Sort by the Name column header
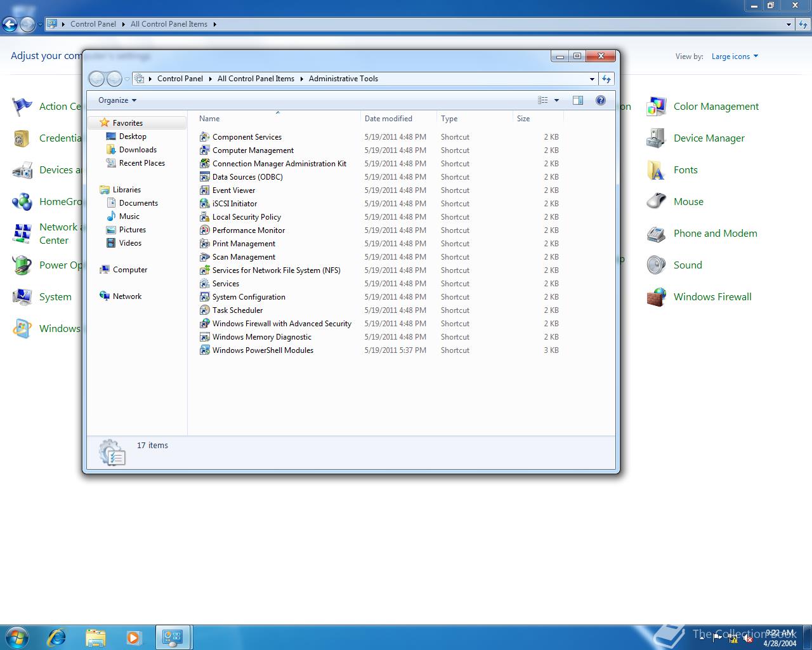This screenshot has width=812, height=650. [278, 119]
